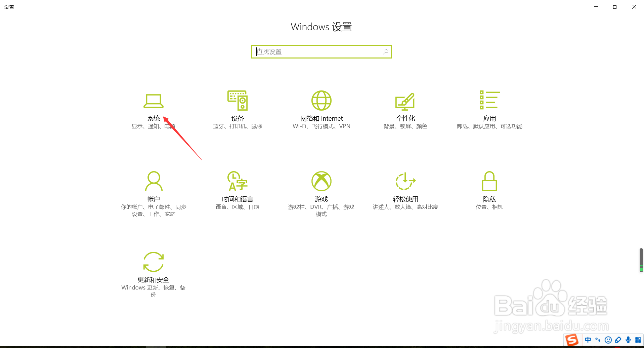This screenshot has height=348, width=644.
Task: Open the Sogou handwriting pen icon
Action: coord(618,340)
